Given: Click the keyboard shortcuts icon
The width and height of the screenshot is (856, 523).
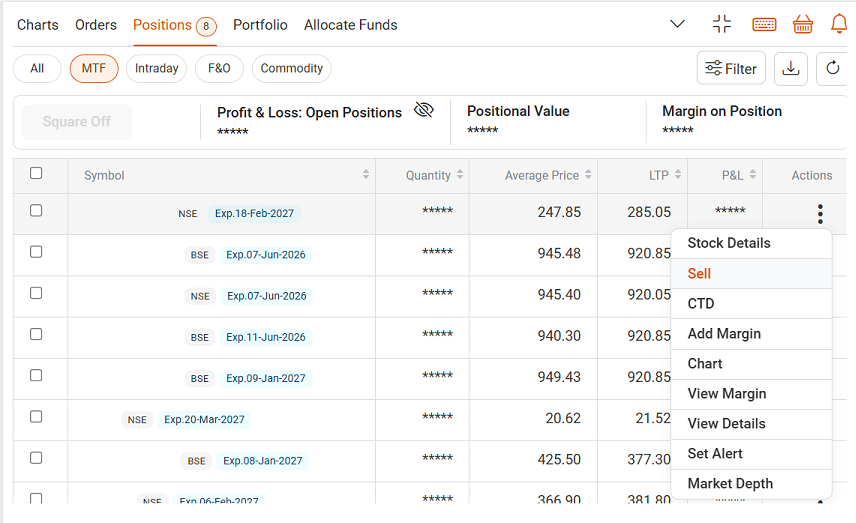Looking at the screenshot, I should click(764, 24).
